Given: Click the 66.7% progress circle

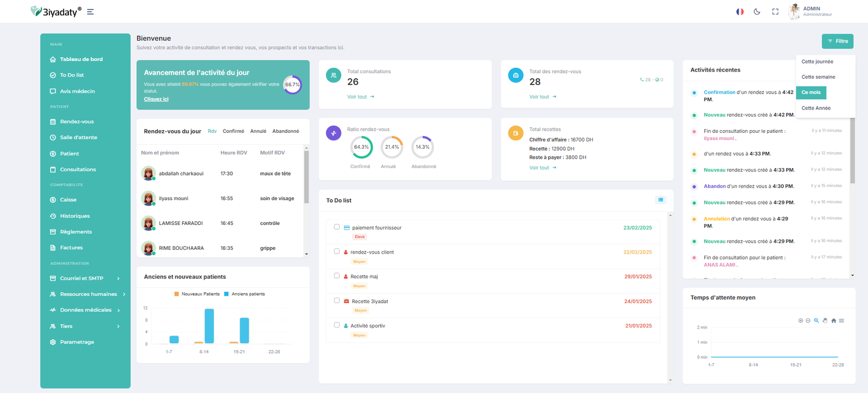Looking at the screenshot, I should 292,85.
